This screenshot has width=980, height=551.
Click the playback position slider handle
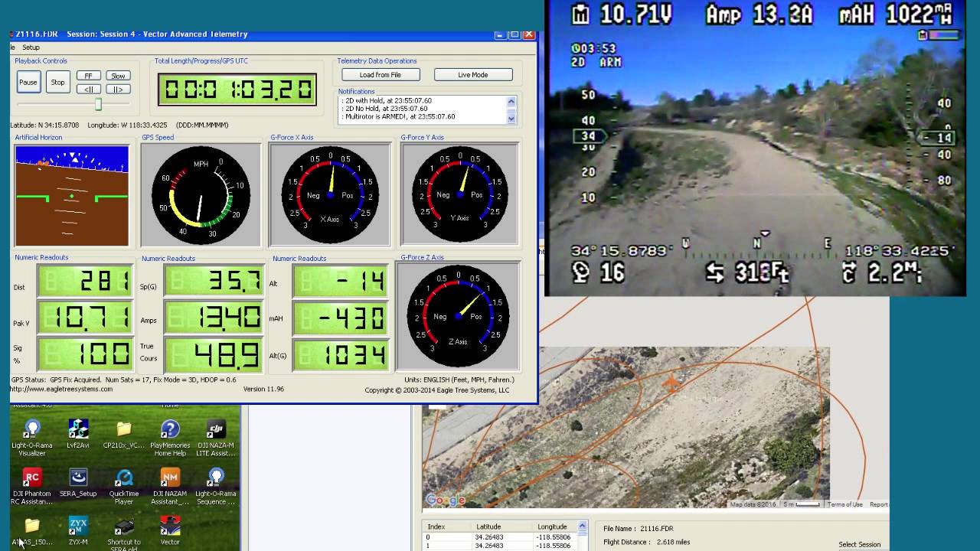pyautogui.click(x=98, y=104)
